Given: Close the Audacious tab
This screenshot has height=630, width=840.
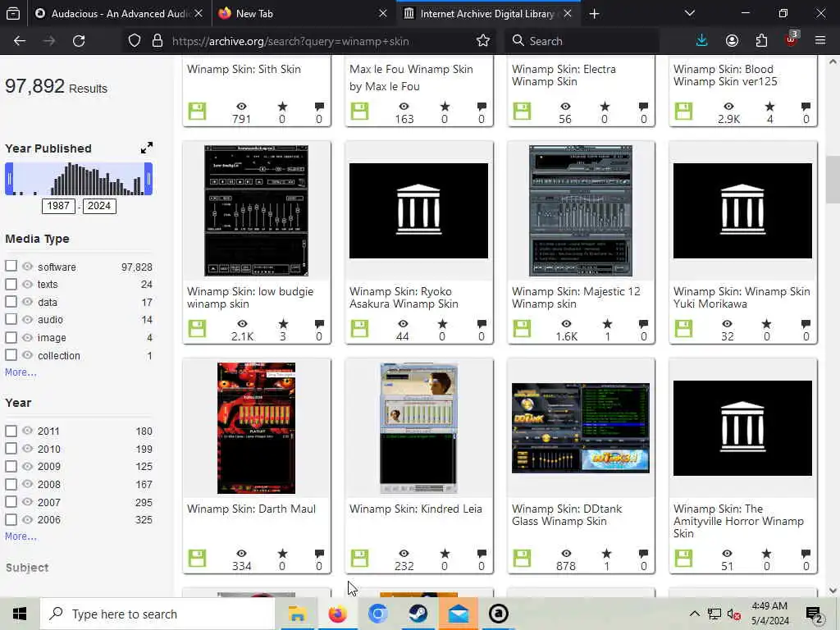Looking at the screenshot, I should pyautogui.click(x=199, y=13).
